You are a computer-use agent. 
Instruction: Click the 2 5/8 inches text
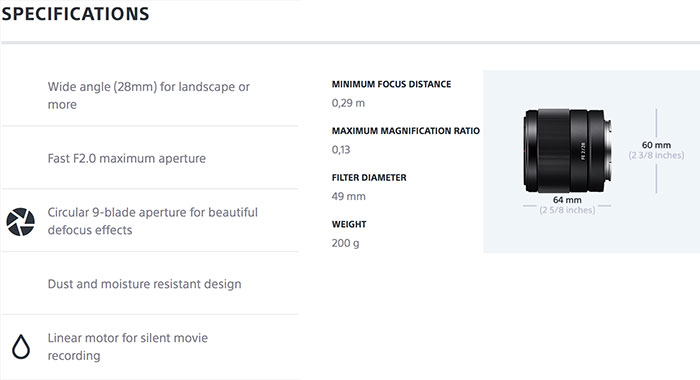click(x=567, y=210)
